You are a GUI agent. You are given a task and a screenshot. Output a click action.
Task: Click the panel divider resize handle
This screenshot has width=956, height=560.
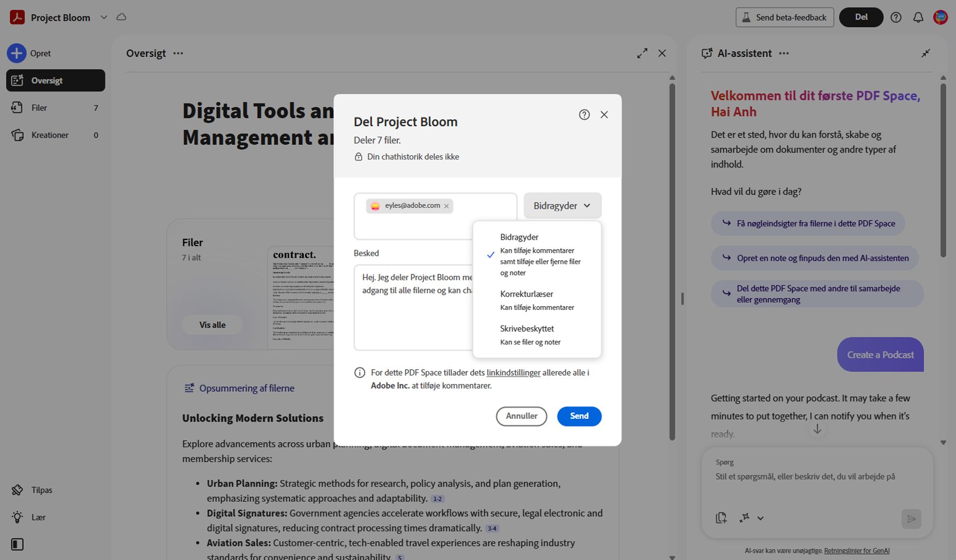(682, 299)
